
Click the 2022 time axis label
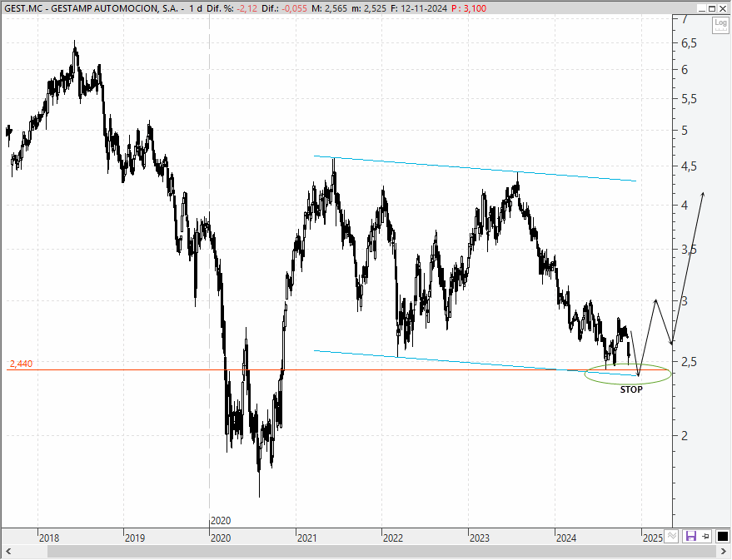393,538
